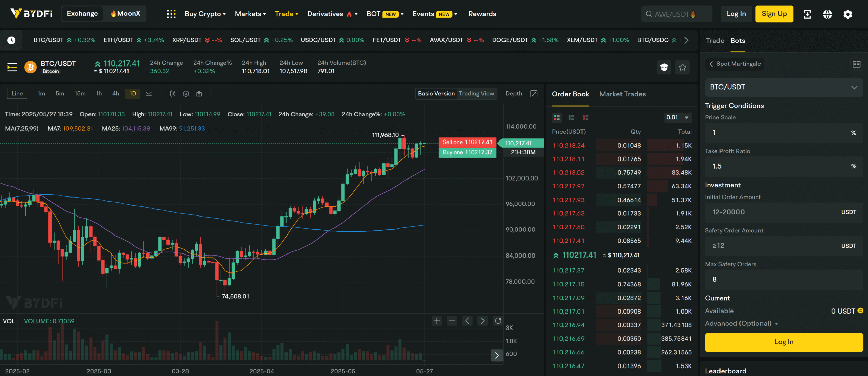
Task: Open order book precision 0.01 dropdown
Action: pos(677,117)
